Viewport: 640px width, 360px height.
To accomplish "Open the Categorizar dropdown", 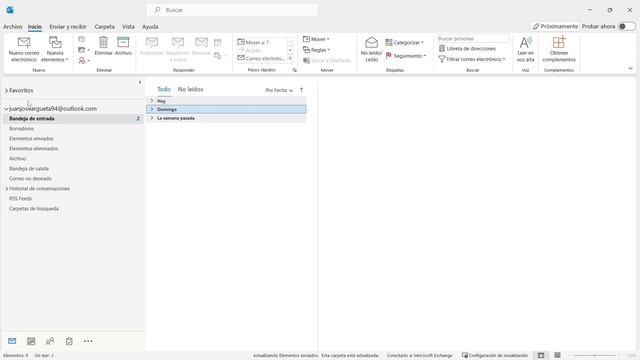I will tap(404, 42).
